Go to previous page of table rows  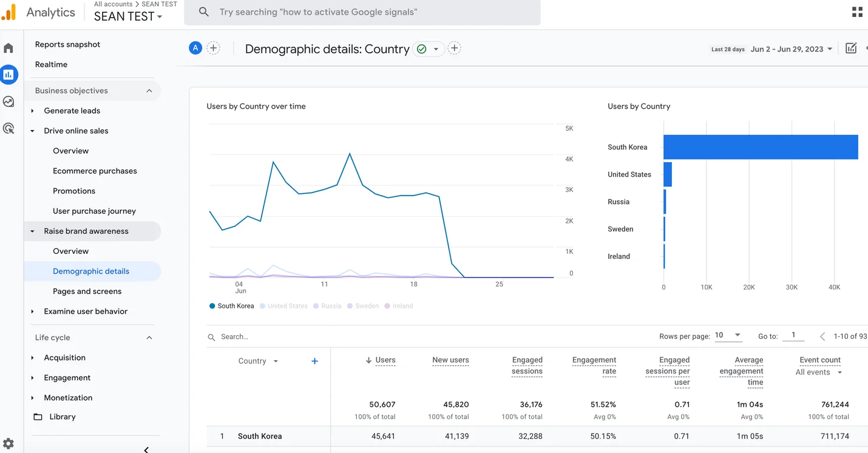click(822, 336)
